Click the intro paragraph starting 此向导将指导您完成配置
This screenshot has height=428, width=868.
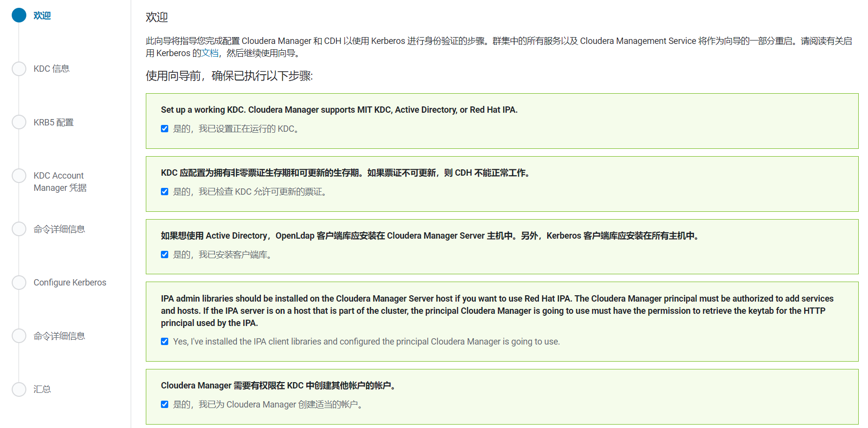[499, 47]
